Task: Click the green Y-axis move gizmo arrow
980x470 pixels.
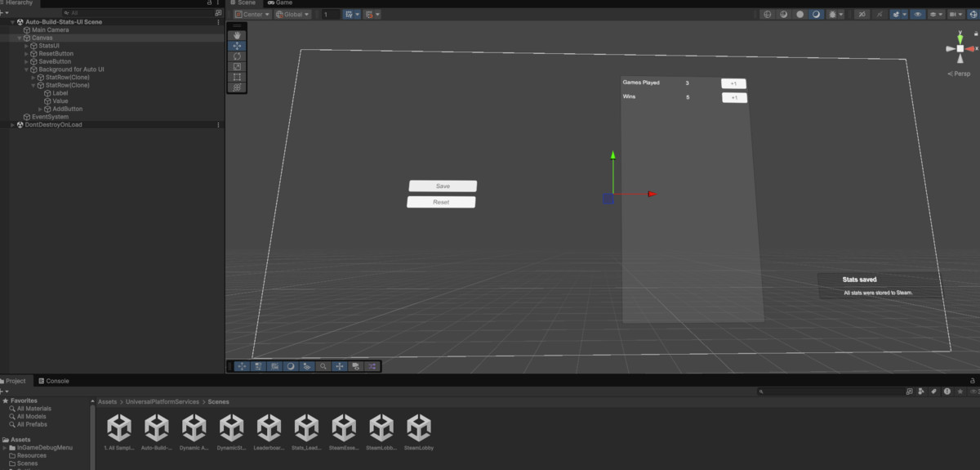Action: coord(612,155)
